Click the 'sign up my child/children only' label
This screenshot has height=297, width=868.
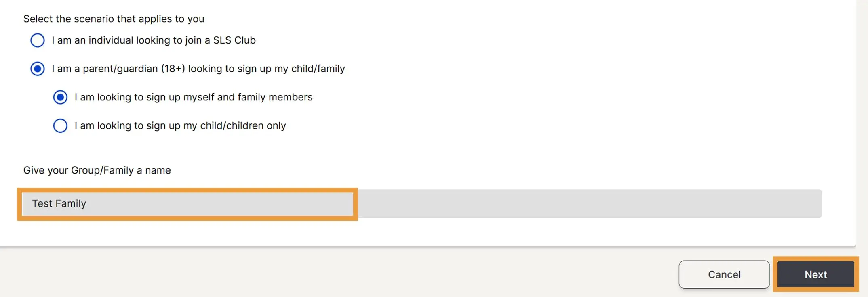click(180, 126)
